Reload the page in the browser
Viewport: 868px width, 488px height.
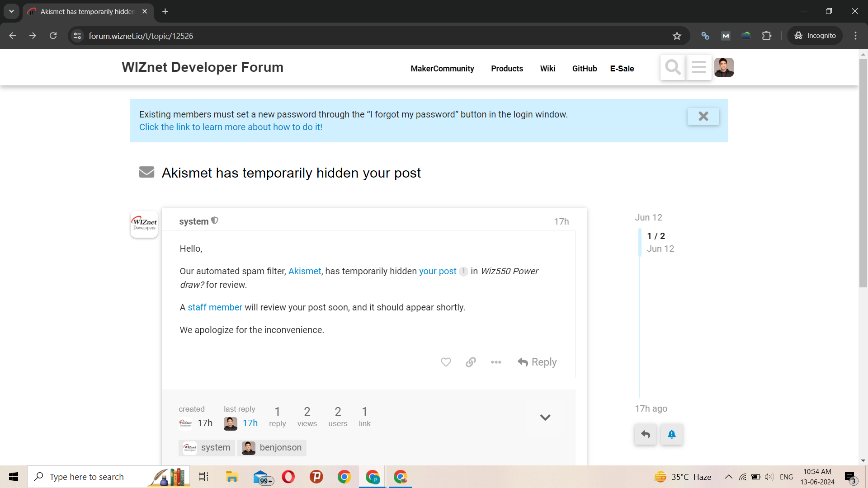click(x=53, y=36)
